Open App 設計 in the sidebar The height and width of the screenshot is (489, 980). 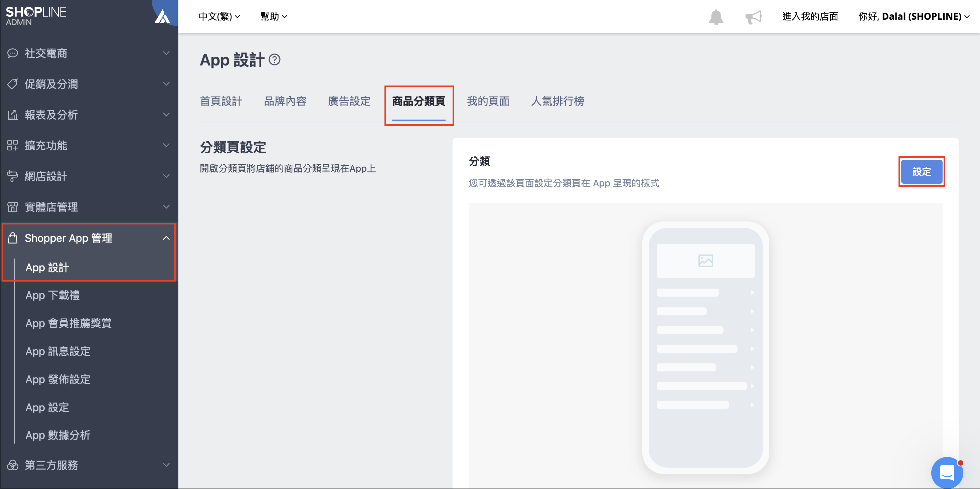pyautogui.click(x=47, y=268)
